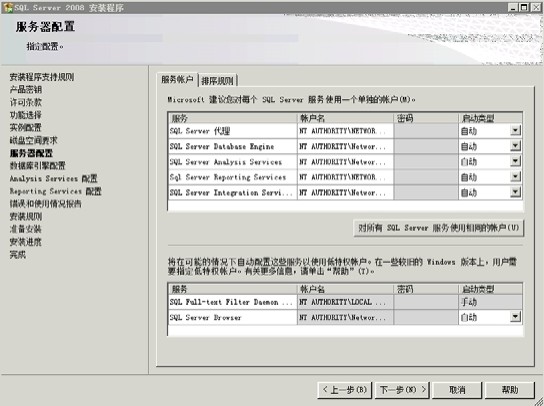Open startup type dropdown for SQL Server 代理

coord(516,130)
